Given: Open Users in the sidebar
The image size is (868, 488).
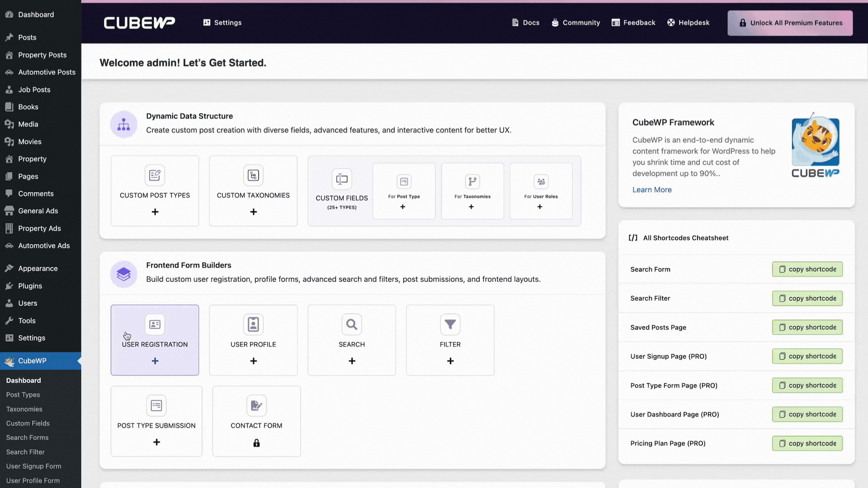Looking at the screenshot, I should coord(41,303).
